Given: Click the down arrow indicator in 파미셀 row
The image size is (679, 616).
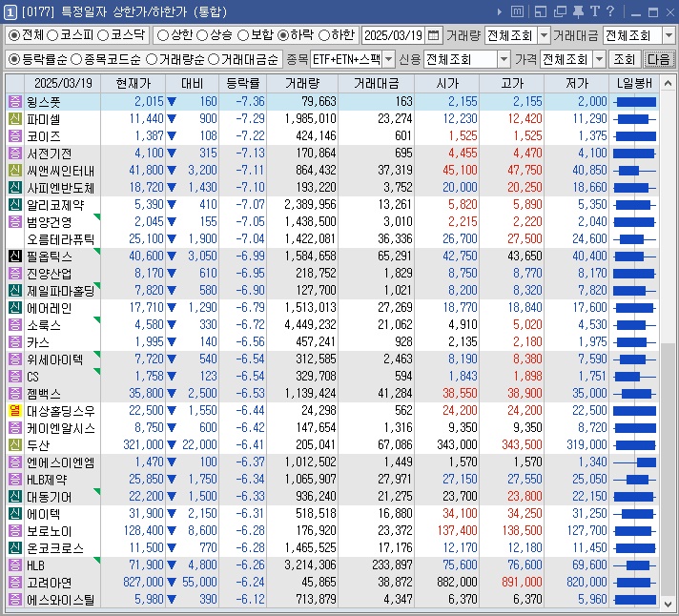Looking at the screenshot, I should pos(172,119).
